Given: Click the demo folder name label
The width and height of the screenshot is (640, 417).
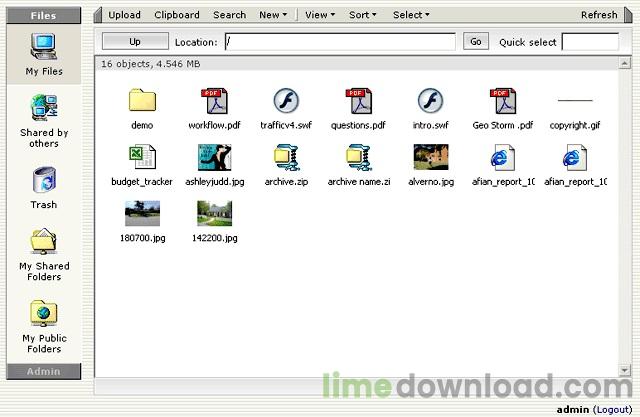Looking at the screenshot, I should click(142, 125).
